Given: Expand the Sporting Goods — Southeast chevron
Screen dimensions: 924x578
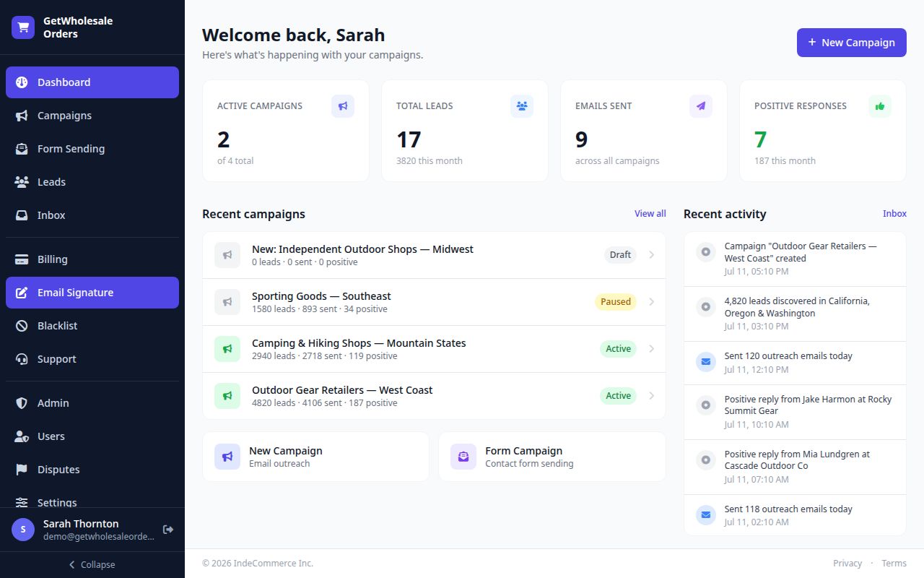Looking at the screenshot, I should [651, 302].
